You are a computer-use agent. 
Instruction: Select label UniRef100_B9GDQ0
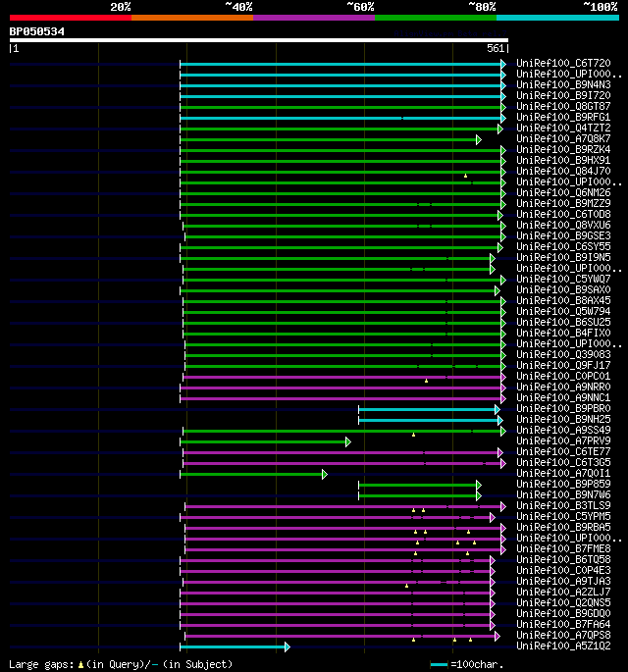tap(563, 613)
